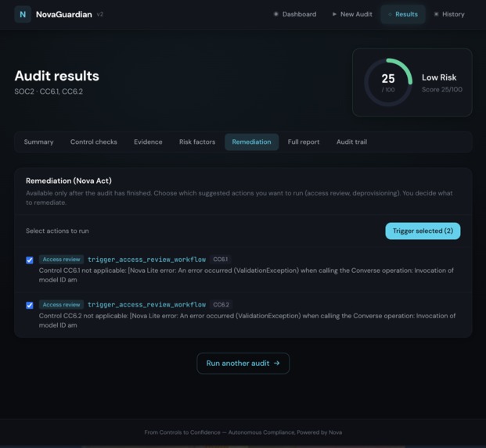Click the Select actions to run label
This screenshot has height=448, width=486.
[x=57, y=231]
